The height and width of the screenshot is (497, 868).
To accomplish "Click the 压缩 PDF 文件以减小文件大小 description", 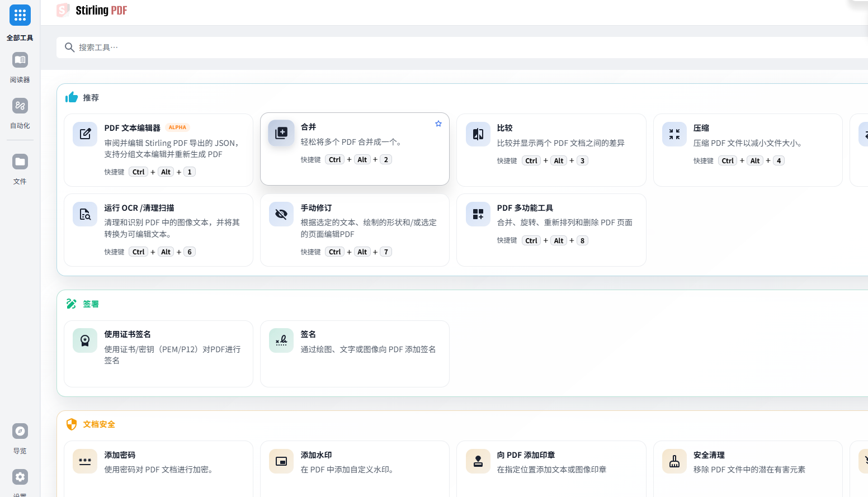I will pyautogui.click(x=749, y=143).
